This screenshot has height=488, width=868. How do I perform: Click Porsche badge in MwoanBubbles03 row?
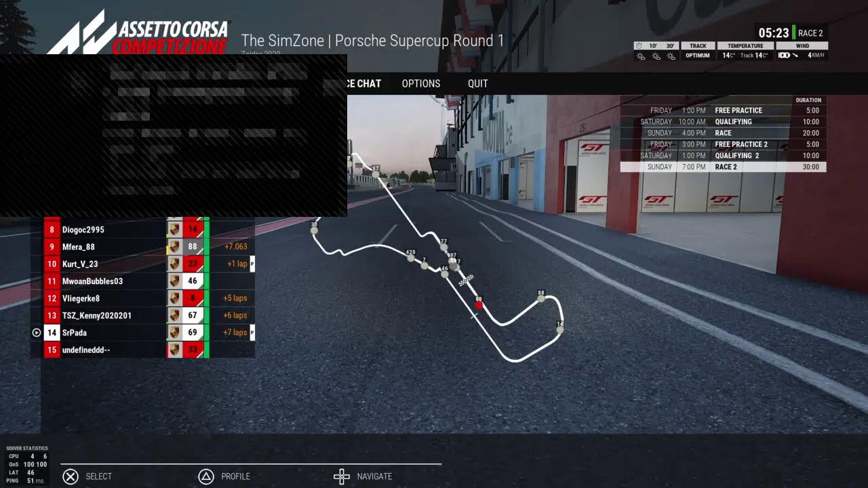(174, 281)
